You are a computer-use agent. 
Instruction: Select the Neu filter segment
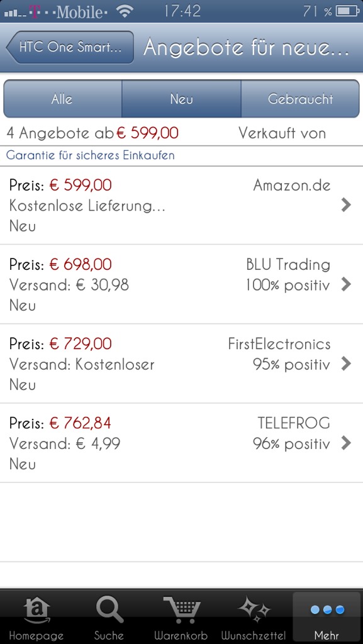coord(181,99)
